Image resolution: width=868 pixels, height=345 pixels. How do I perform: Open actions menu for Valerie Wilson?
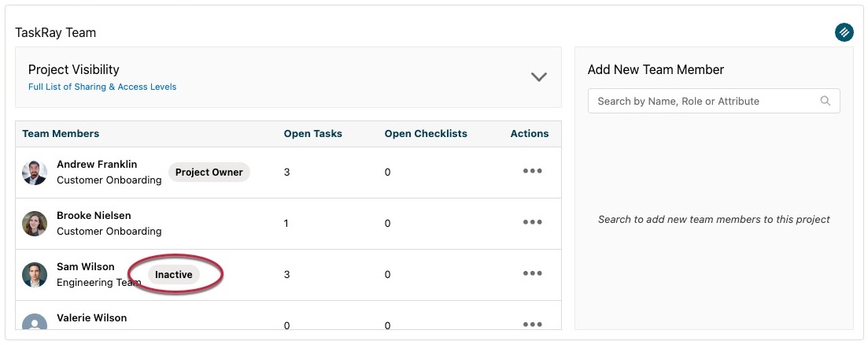(532, 324)
